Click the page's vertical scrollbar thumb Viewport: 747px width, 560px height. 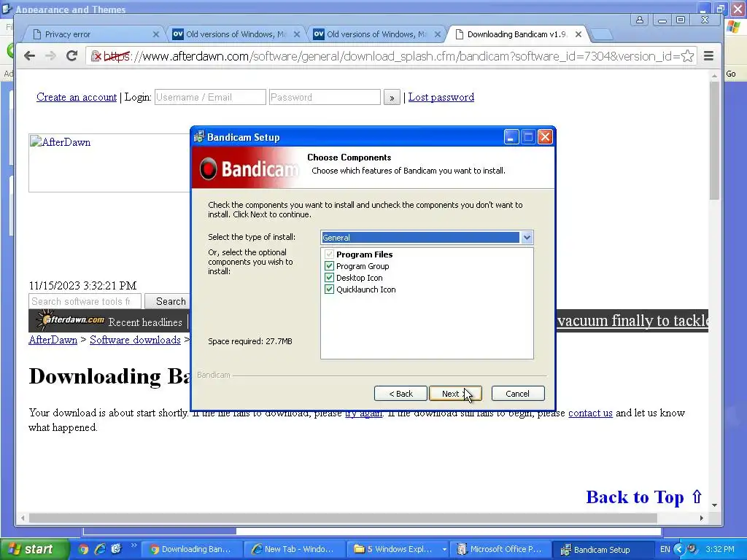click(x=714, y=141)
